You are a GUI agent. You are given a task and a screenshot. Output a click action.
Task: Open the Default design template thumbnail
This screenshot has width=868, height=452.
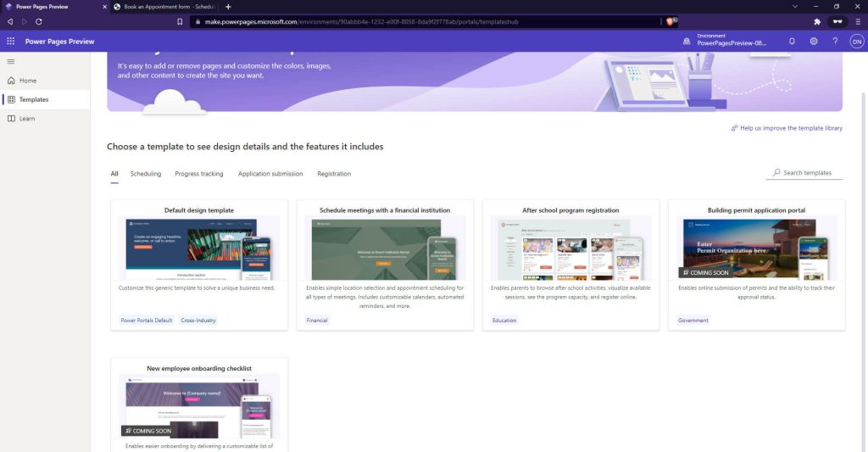[x=199, y=249]
